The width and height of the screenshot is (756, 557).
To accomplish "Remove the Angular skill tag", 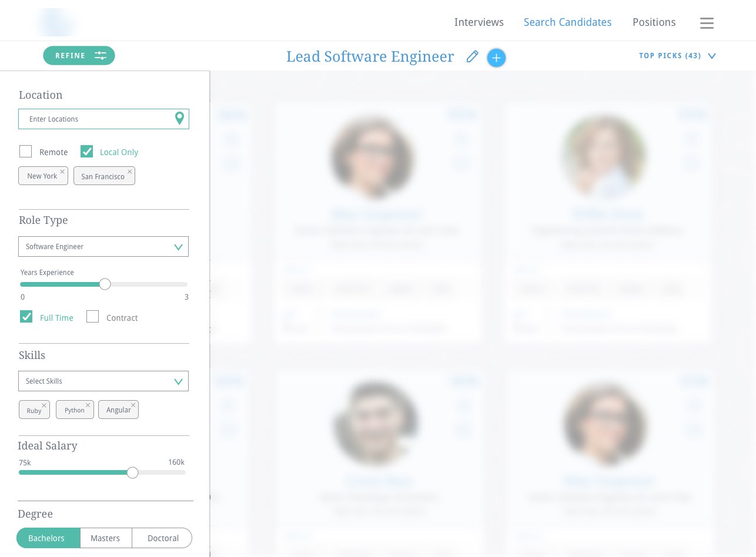I will 133,405.
